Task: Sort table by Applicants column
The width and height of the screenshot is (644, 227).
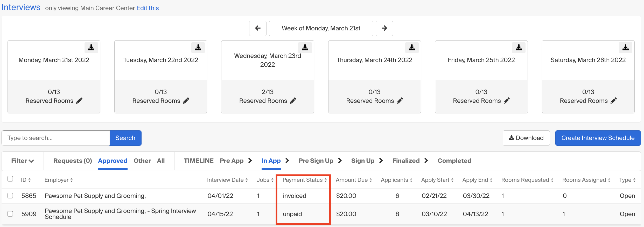Action: point(397,180)
